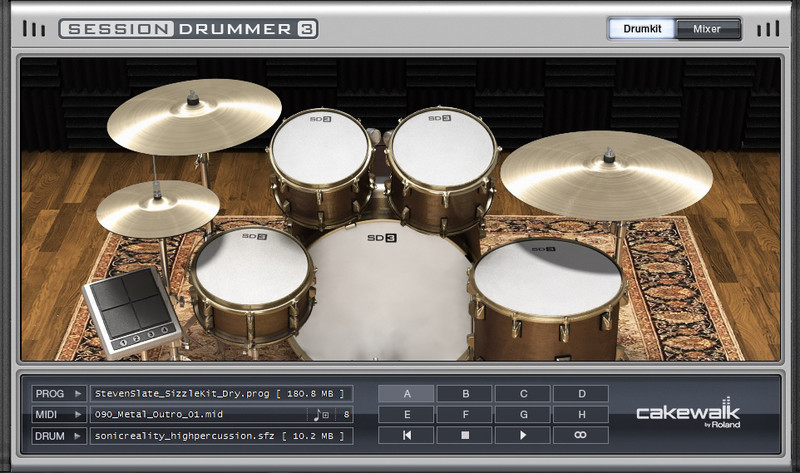Switch to the Drumkit tab
This screenshot has width=800, height=473.
[x=642, y=29]
